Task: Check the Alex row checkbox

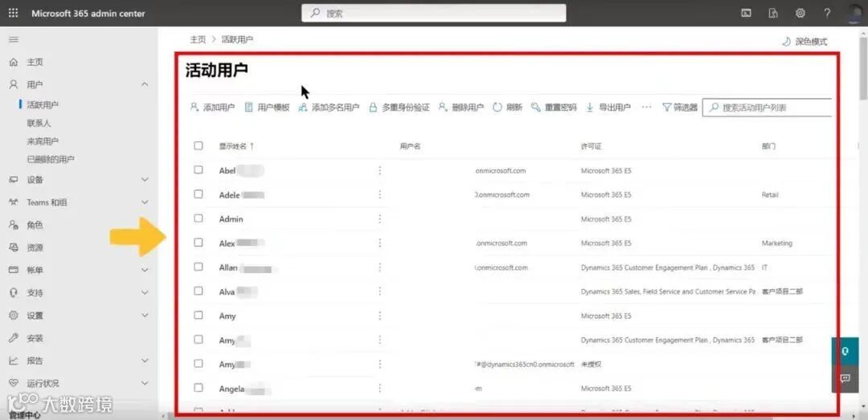Action: coord(199,243)
